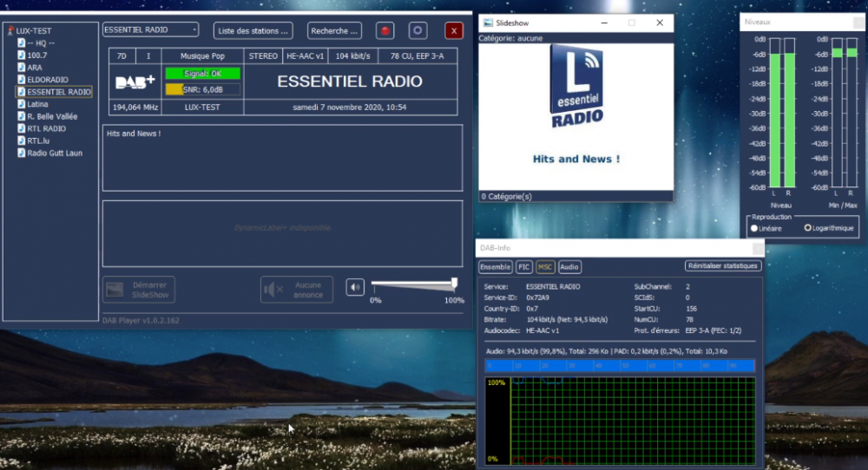Click the Essentiel Radio logo in Slideshow
This screenshot has width=868, height=470.
tap(576, 86)
